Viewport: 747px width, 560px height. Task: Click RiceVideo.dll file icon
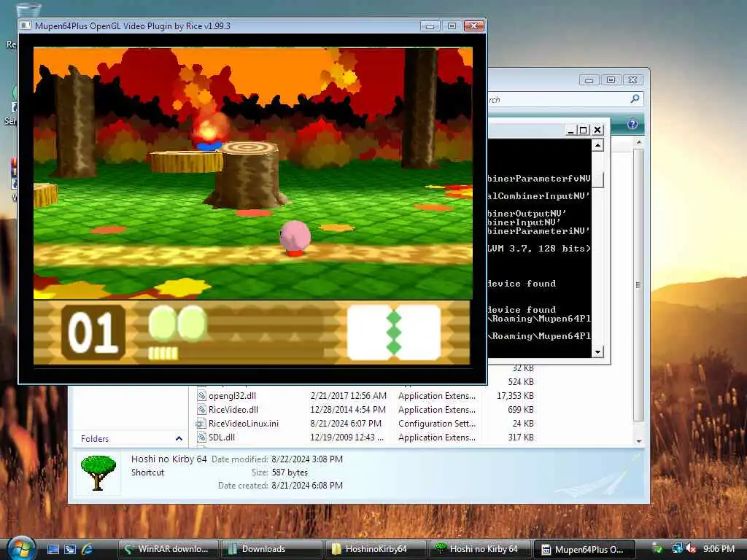[201, 410]
